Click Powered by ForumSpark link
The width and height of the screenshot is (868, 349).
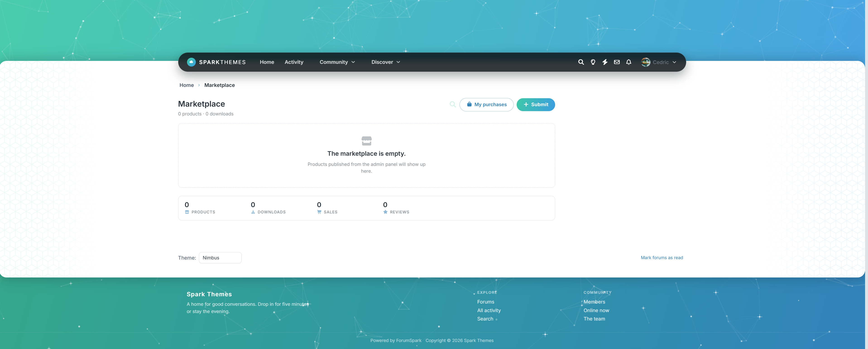tap(396, 341)
